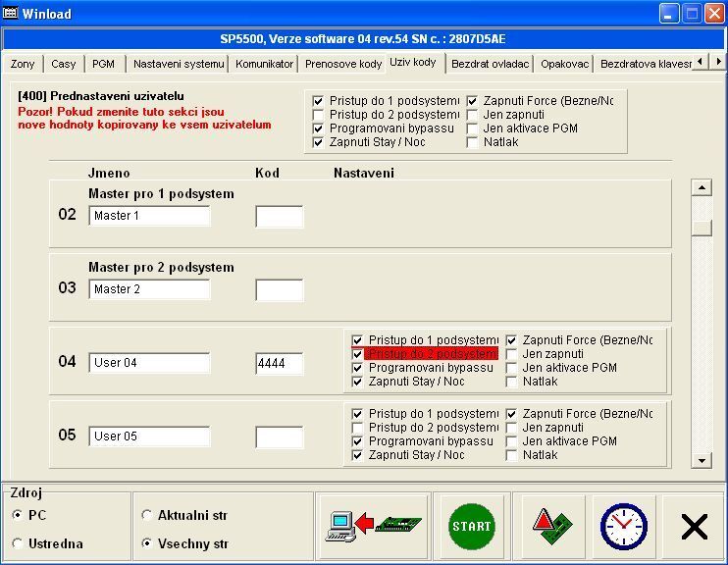The height and width of the screenshot is (565, 728).
Task: Switch to the Zony tab
Action: [23, 64]
